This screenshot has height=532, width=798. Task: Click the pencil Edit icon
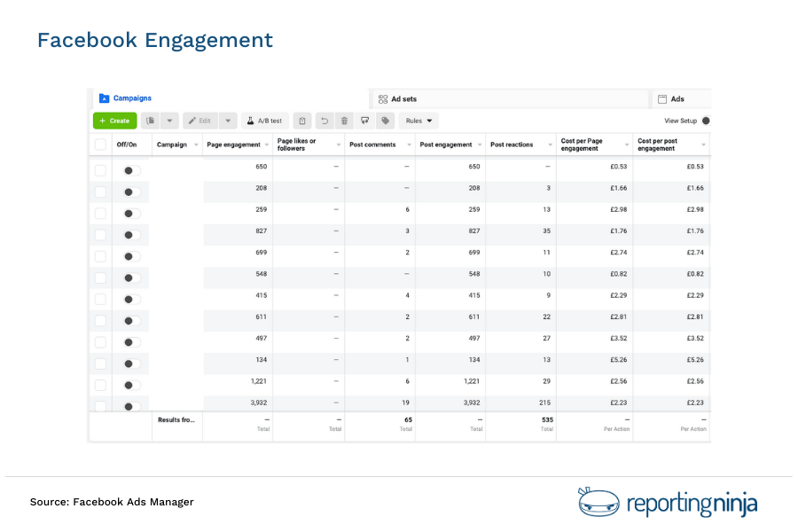point(199,121)
